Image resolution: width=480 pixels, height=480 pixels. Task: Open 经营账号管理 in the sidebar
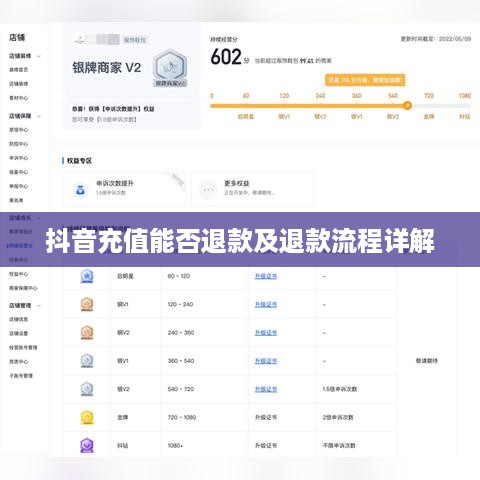(23, 347)
